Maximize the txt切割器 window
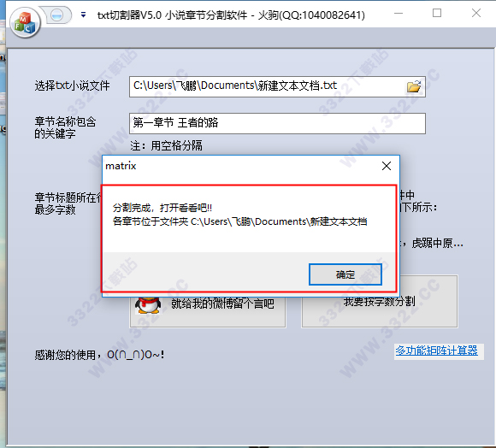496x448 pixels. click(437, 14)
